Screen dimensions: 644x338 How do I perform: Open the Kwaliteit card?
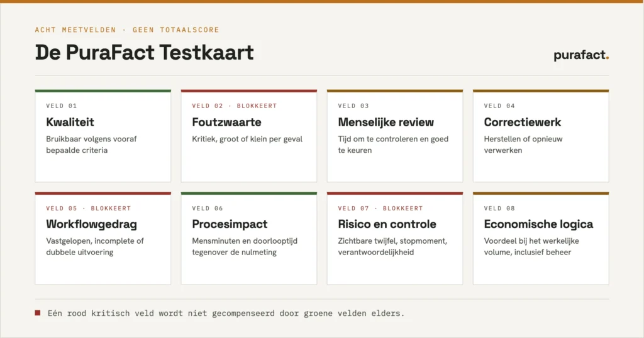103,136
